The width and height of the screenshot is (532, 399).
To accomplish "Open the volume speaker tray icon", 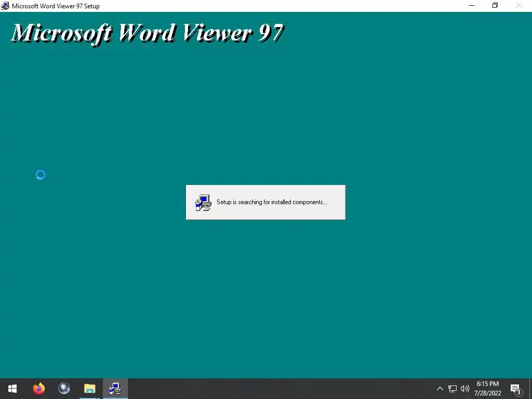I will pos(465,389).
